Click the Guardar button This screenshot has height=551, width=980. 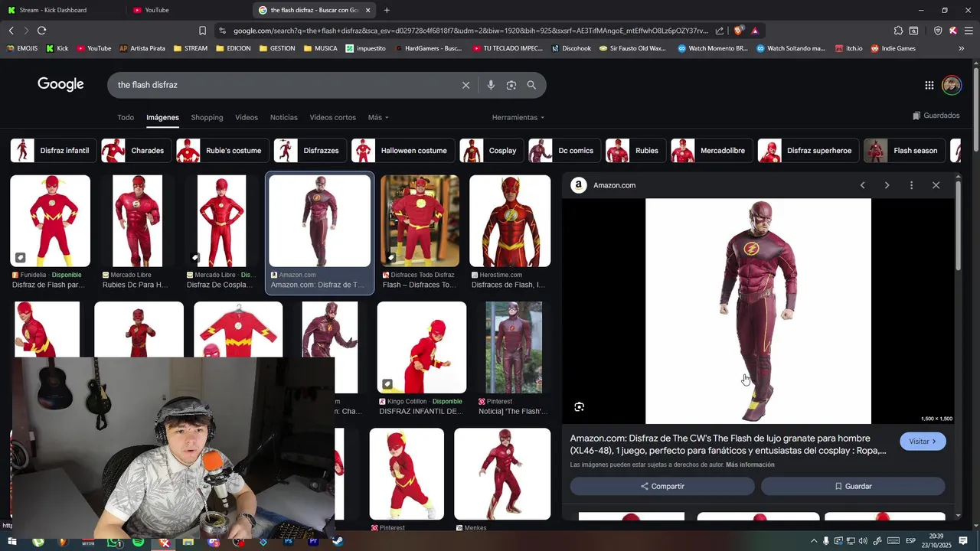[853, 486]
